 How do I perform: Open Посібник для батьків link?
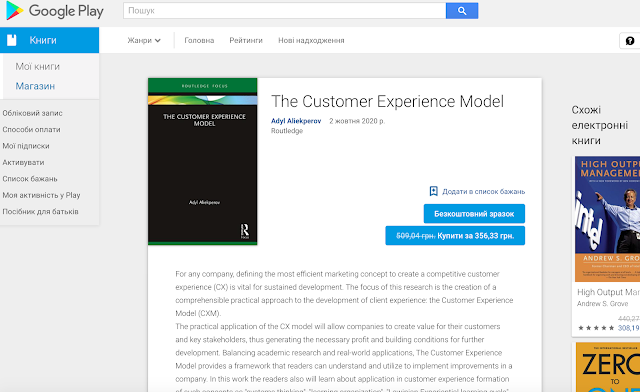pos(40,212)
